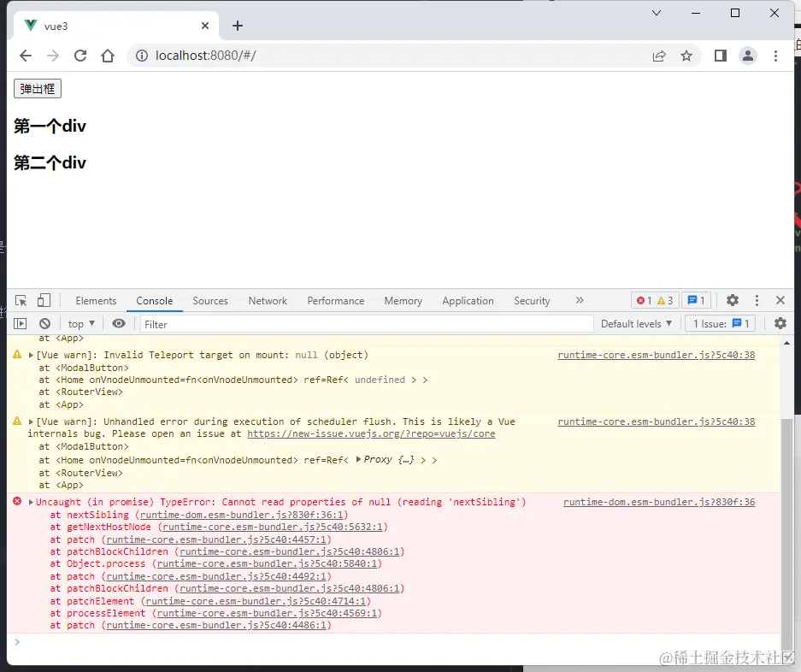Share this page icon in address bar
The width and height of the screenshot is (801, 672).
click(659, 56)
